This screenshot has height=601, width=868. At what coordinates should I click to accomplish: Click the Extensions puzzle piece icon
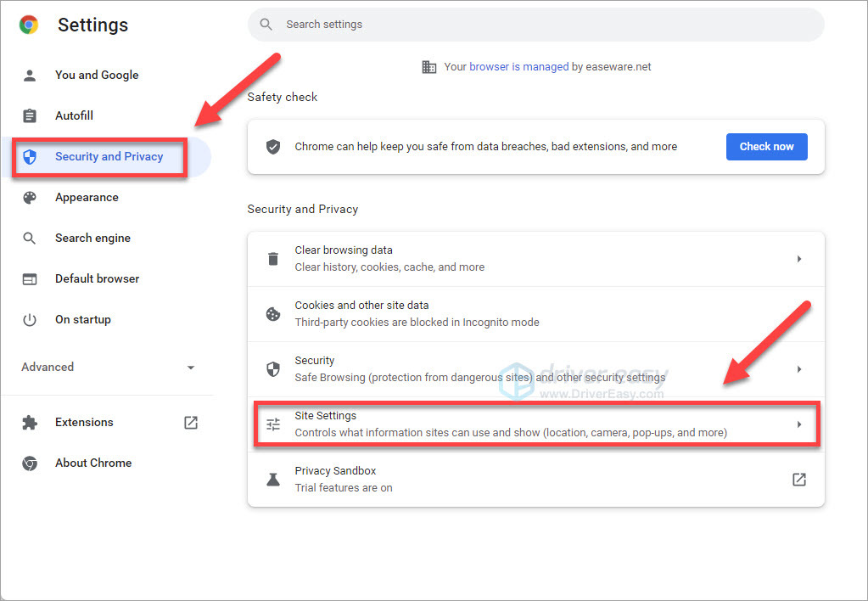pos(30,422)
